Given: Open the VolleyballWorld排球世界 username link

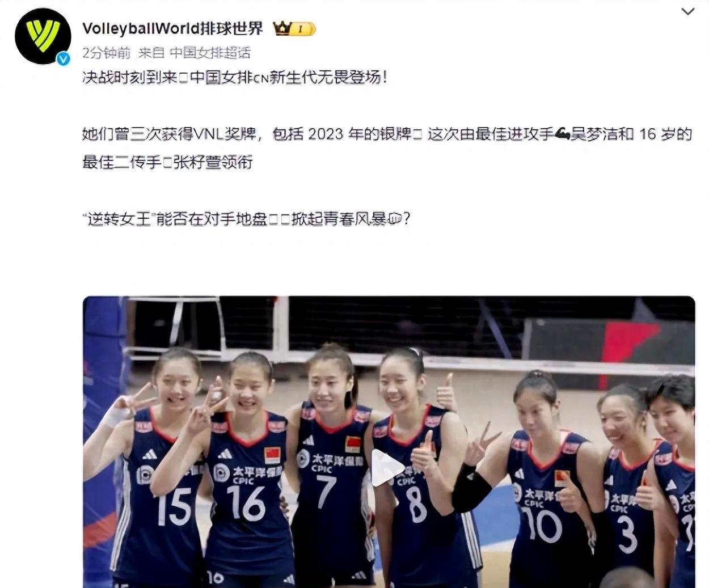Looking at the screenshot, I should pyautogui.click(x=173, y=28).
